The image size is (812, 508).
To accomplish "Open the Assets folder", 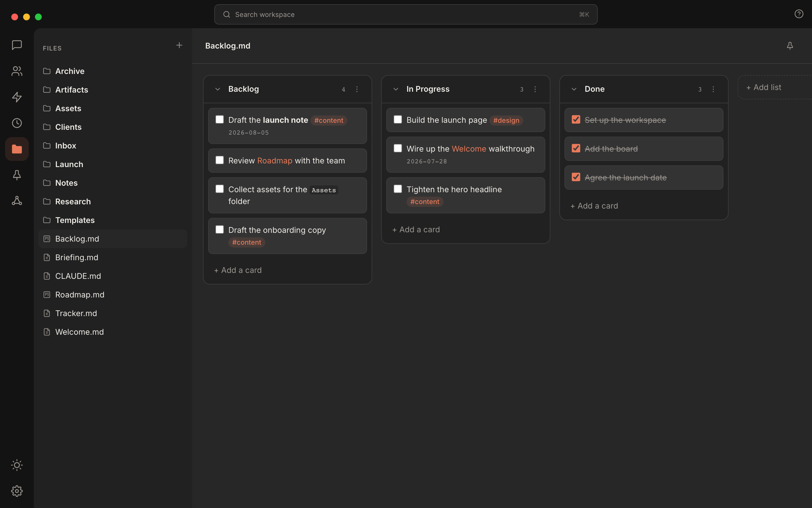I will click(113, 108).
